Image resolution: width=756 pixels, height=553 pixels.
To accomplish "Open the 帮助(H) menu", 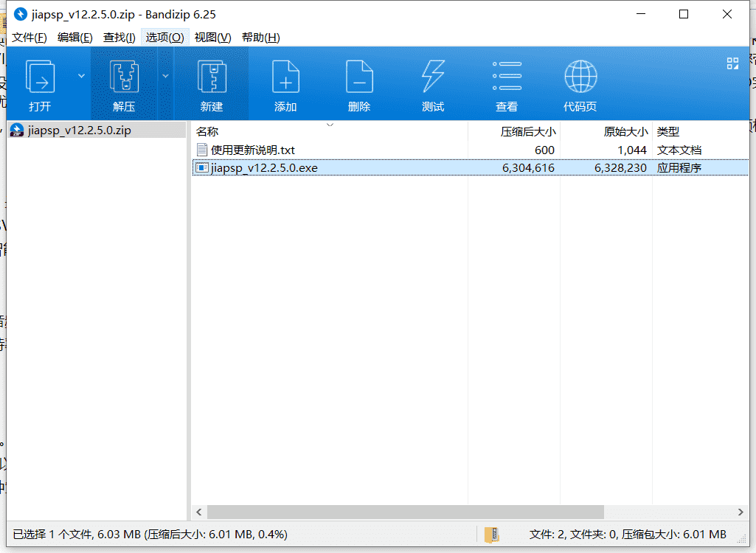I will (260, 38).
